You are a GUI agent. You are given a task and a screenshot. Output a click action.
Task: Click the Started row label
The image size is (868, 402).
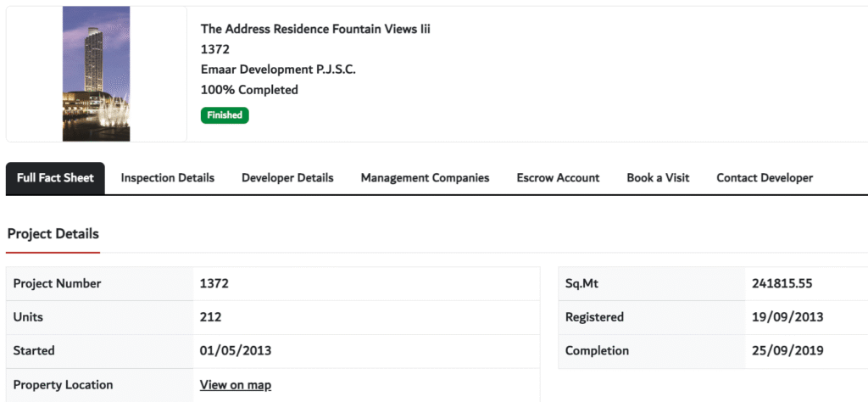click(x=34, y=350)
